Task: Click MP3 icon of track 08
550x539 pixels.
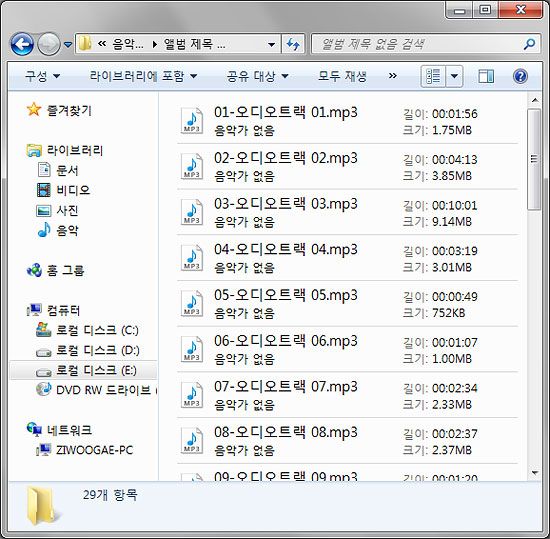Action: tap(192, 440)
